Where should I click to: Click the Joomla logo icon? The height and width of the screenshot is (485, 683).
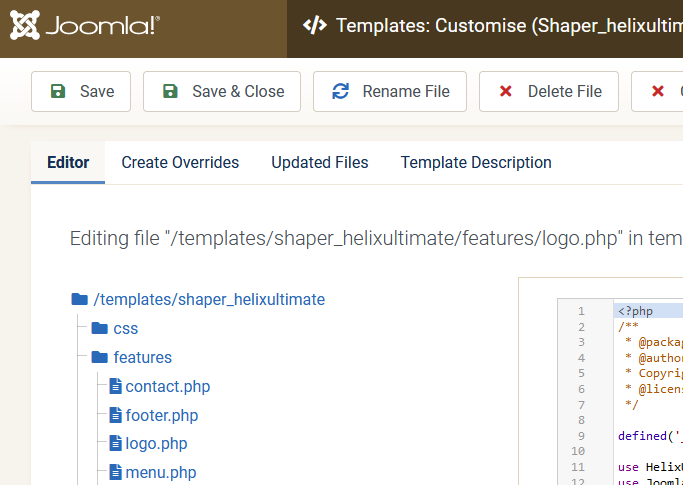coord(26,27)
